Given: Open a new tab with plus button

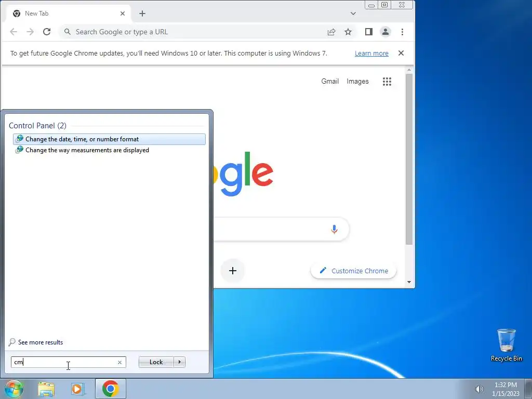Looking at the screenshot, I should pyautogui.click(x=142, y=14).
